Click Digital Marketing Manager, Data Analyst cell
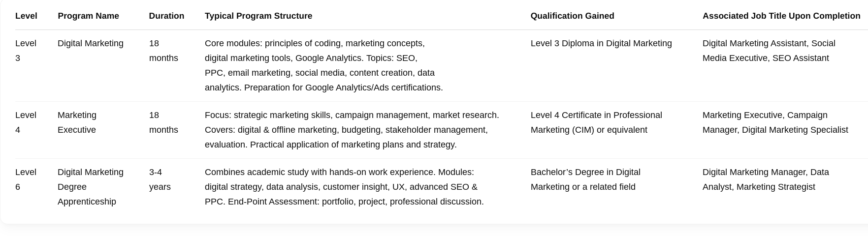Screen dimensions: 868x236 [766, 179]
